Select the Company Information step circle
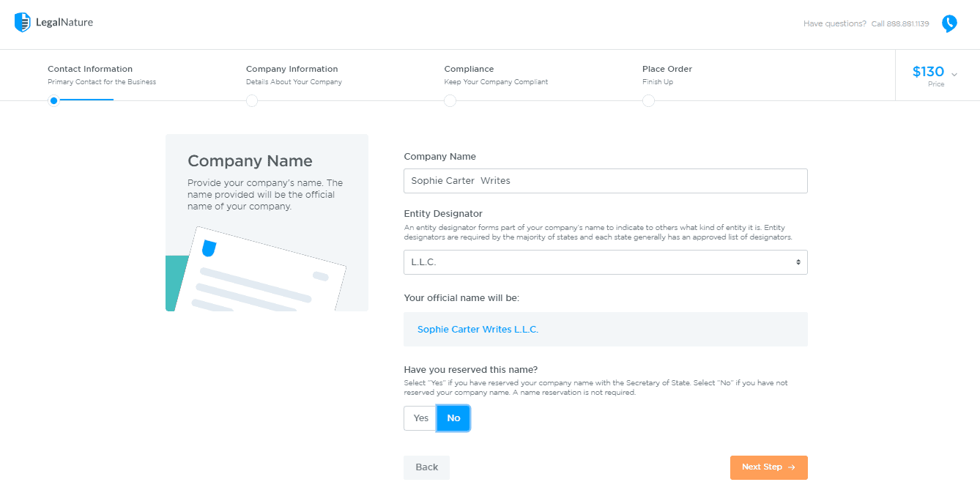This screenshot has width=980, height=482. tap(252, 101)
